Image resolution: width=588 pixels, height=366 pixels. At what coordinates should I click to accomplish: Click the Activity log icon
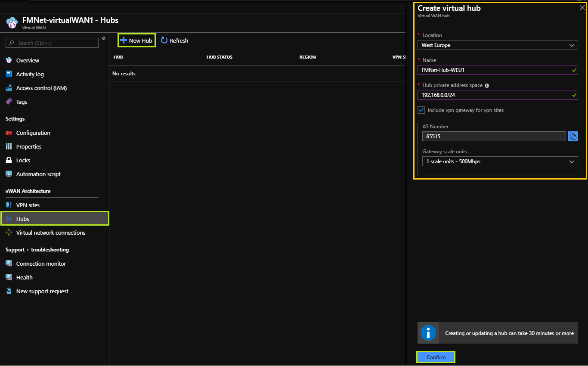(x=9, y=74)
